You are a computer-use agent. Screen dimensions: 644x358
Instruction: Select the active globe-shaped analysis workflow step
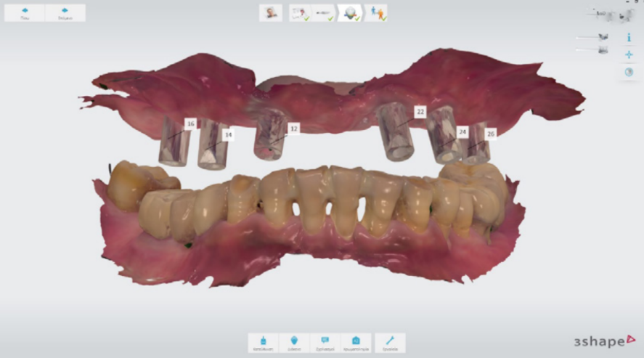coord(350,13)
